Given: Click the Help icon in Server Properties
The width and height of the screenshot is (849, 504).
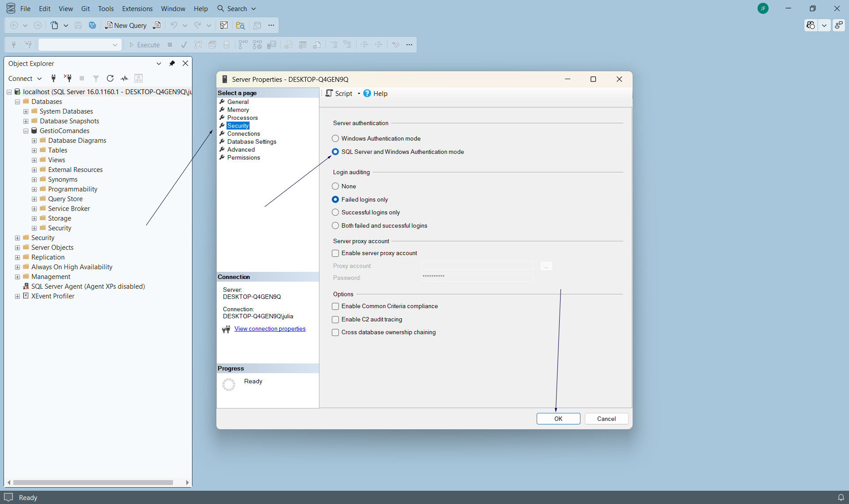Looking at the screenshot, I should [367, 93].
